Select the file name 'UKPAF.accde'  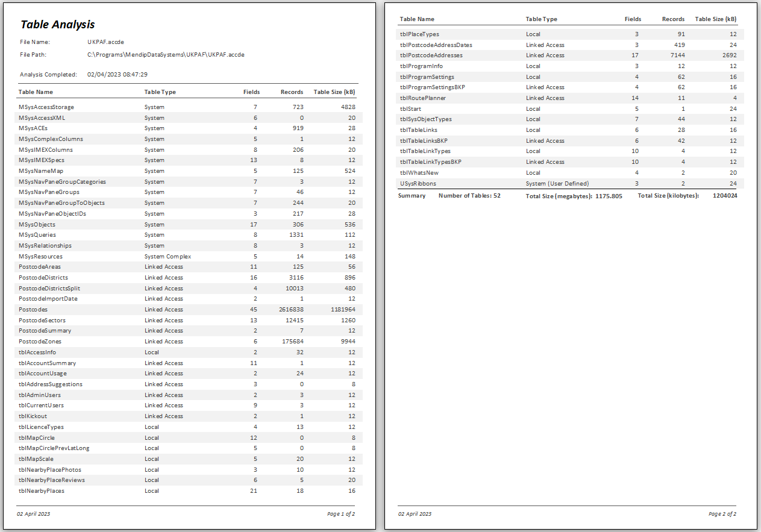[x=105, y=42]
